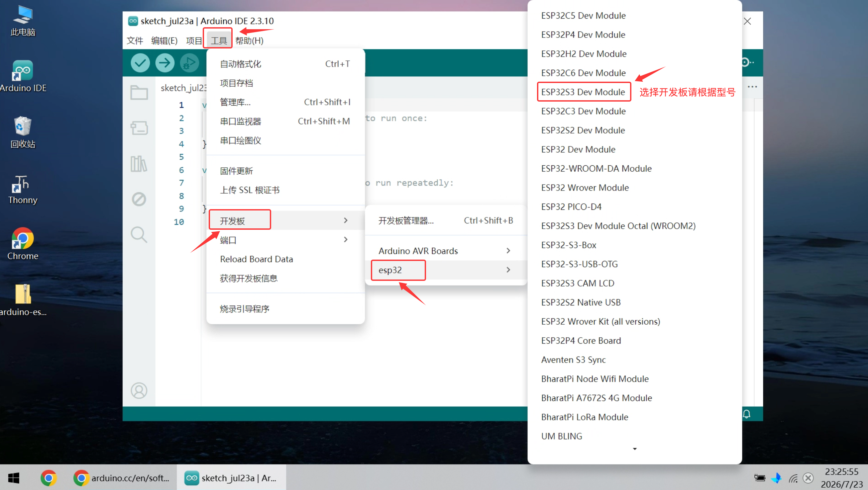This screenshot has height=490, width=868.
Task: Expand the 开发板 submenu arrow
Action: 345,220
